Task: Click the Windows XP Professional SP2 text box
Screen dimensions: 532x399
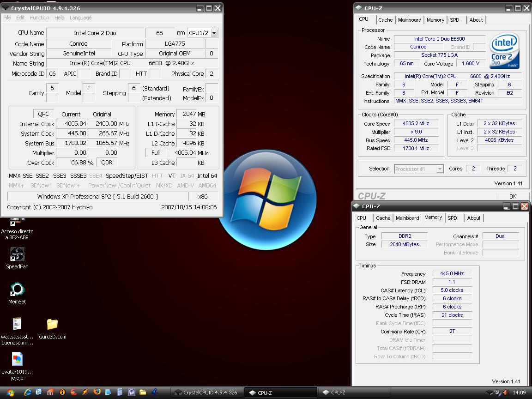Action: coord(98,196)
